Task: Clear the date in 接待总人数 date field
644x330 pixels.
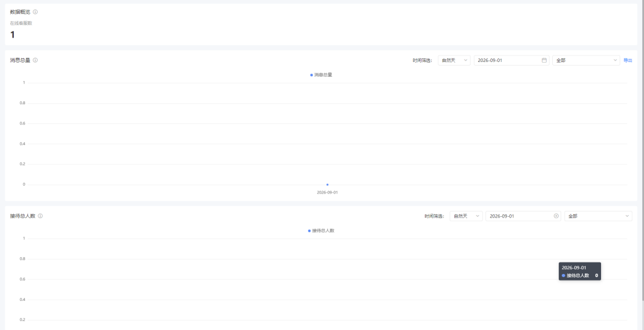Action: (556, 216)
